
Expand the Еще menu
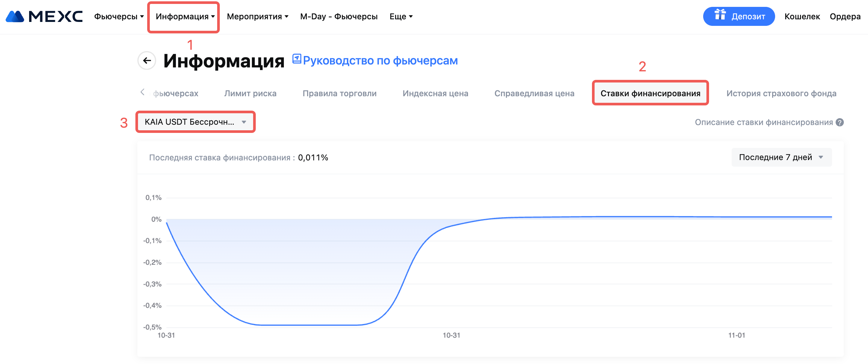[401, 16]
